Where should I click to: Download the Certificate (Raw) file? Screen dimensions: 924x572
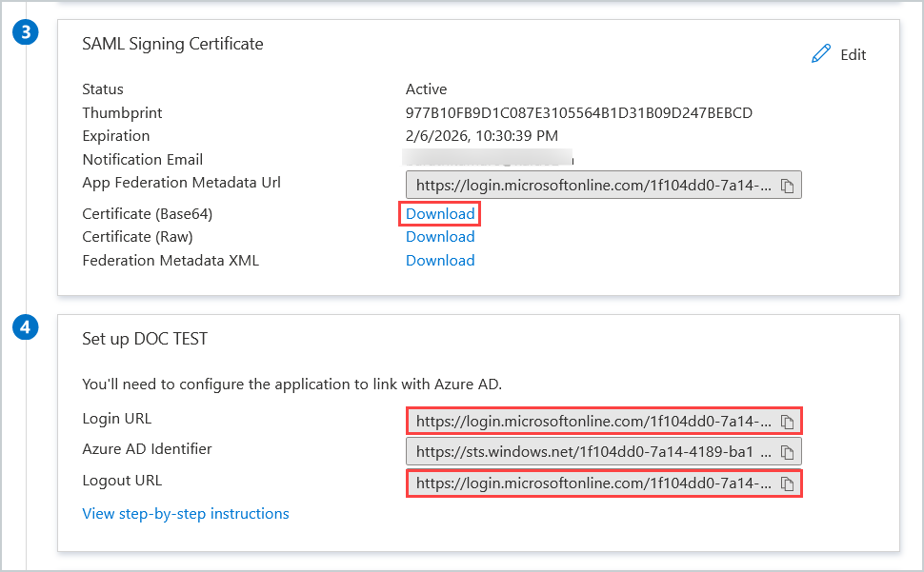[440, 237]
